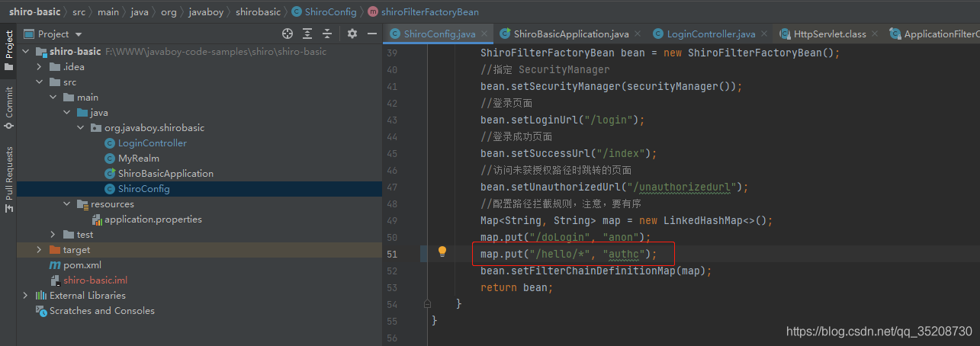Select ShiroBasicApplication in project tree

165,174
